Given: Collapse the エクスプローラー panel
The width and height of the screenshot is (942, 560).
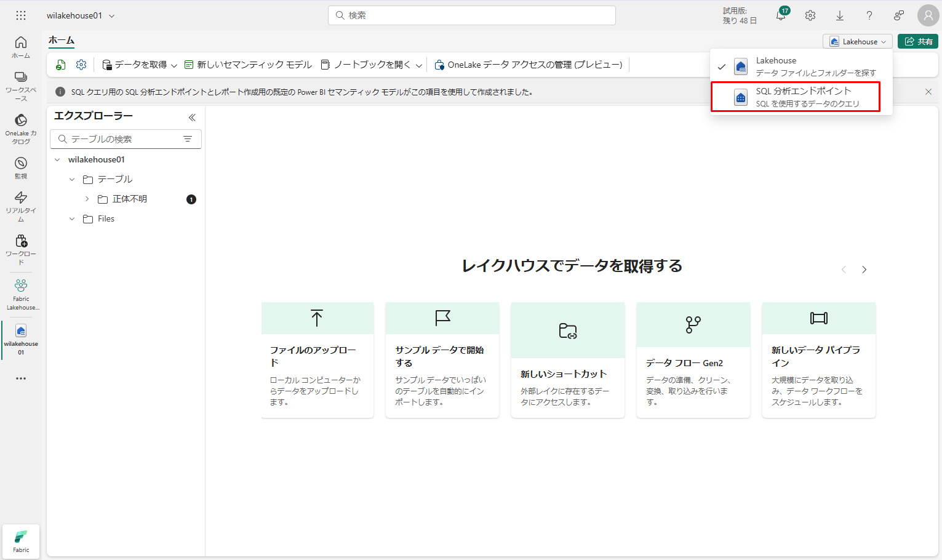Looking at the screenshot, I should pos(192,117).
